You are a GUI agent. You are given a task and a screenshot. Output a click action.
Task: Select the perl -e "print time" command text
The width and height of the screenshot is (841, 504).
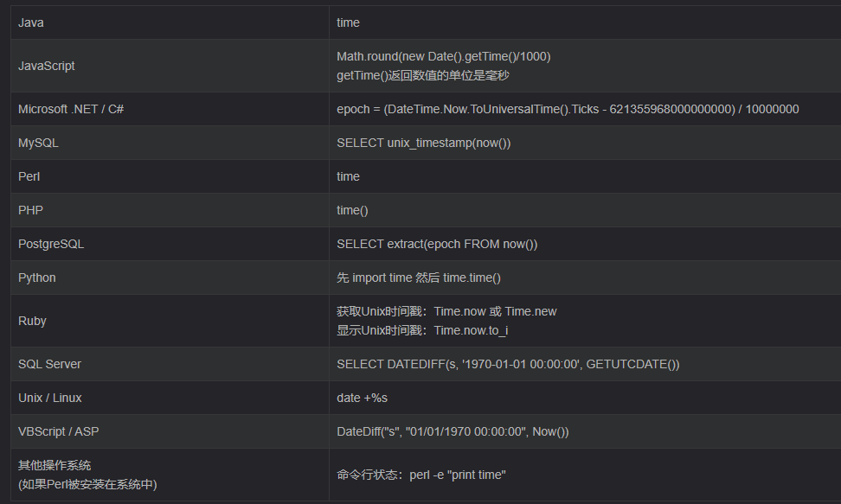458,475
